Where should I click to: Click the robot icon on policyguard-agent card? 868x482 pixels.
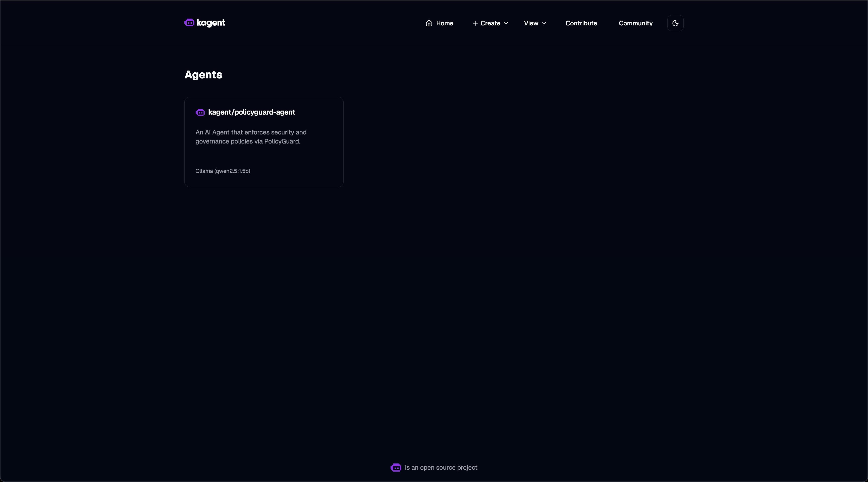(x=200, y=112)
